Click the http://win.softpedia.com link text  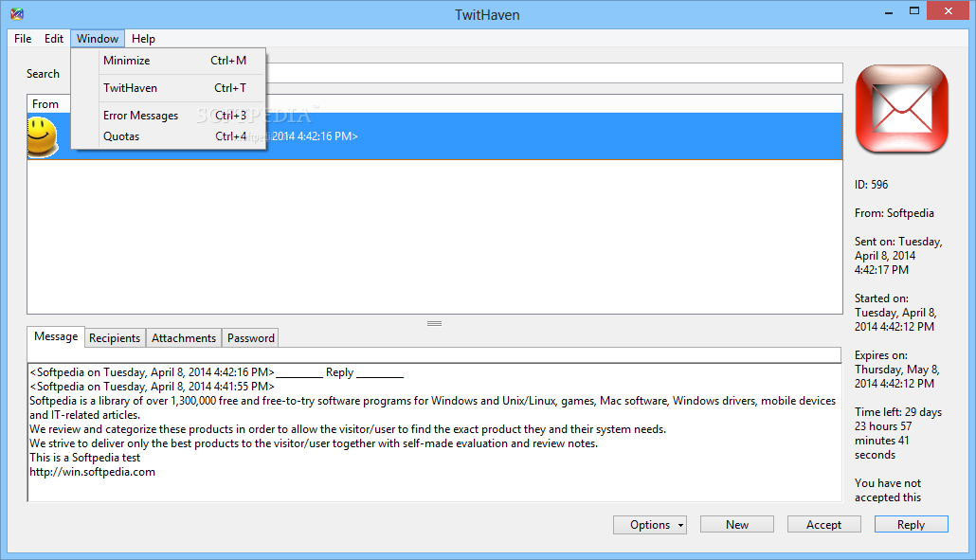pyautogui.click(x=92, y=472)
